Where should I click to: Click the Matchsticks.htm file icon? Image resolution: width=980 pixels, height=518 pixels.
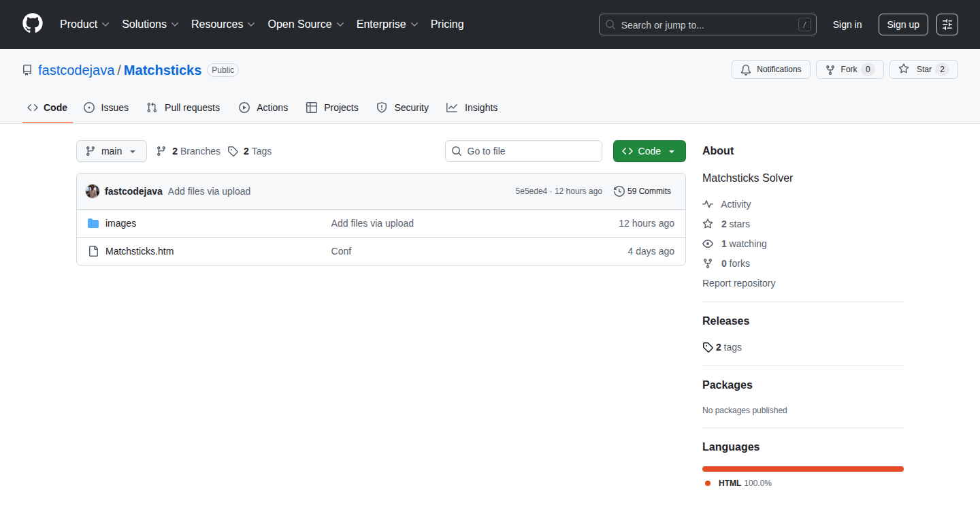coord(93,251)
